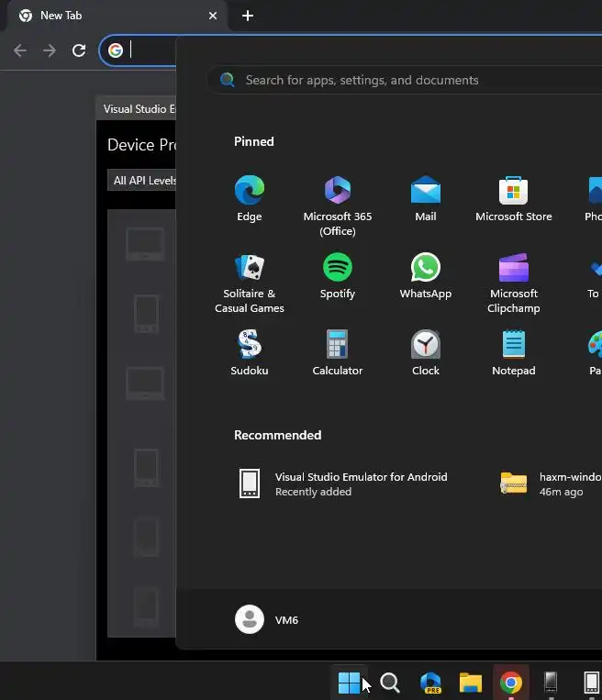Open the Calculator app

tap(338, 352)
